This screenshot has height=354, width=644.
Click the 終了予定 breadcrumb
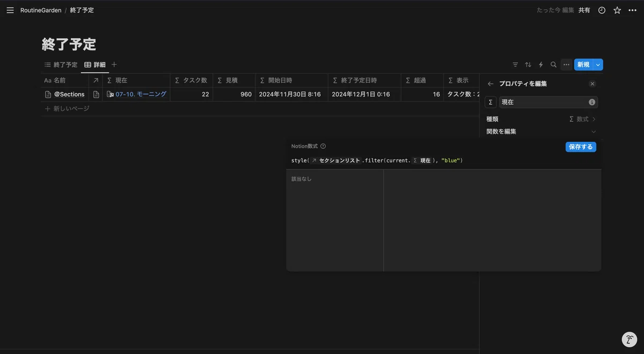(82, 10)
